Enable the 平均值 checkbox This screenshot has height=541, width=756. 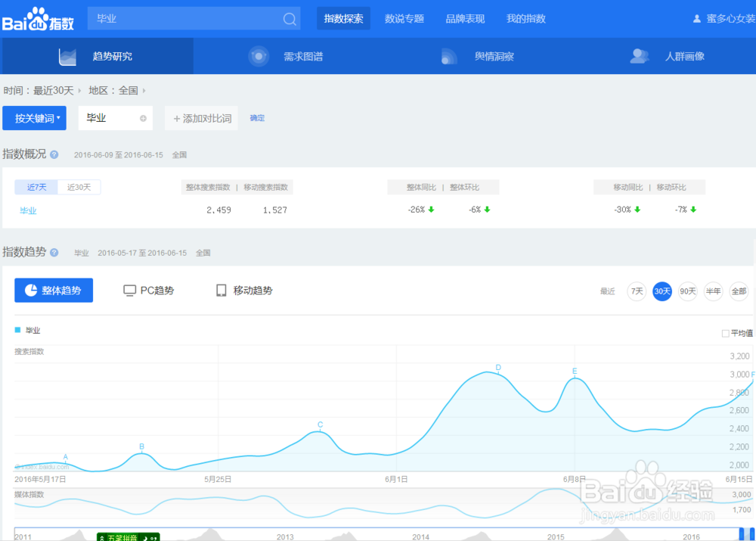(725, 334)
